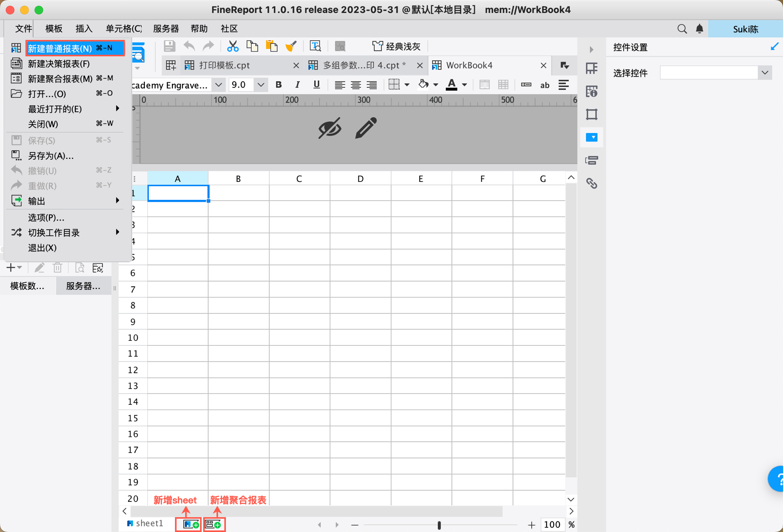Click the add new sheet icon

tap(191, 525)
